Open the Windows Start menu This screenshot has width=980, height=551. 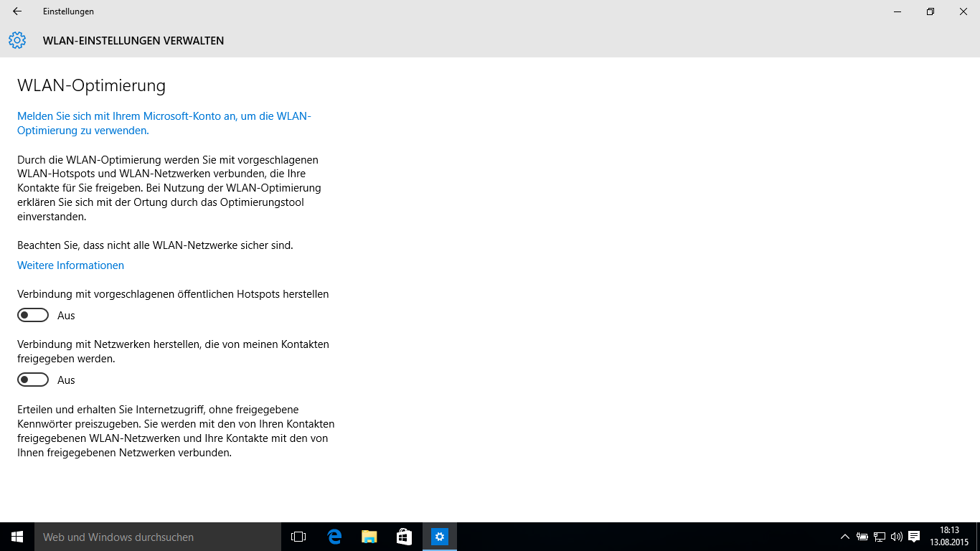point(17,537)
